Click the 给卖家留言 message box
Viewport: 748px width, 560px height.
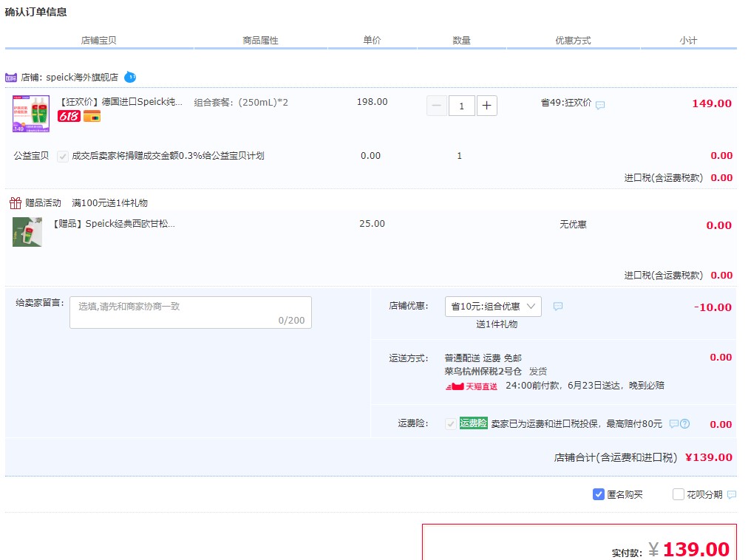191,313
